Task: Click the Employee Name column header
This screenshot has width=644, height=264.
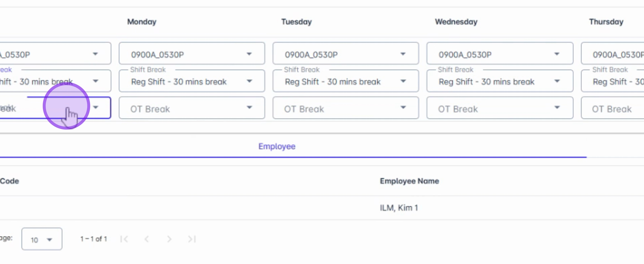Action: pyautogui.click(x=409, y=181)
